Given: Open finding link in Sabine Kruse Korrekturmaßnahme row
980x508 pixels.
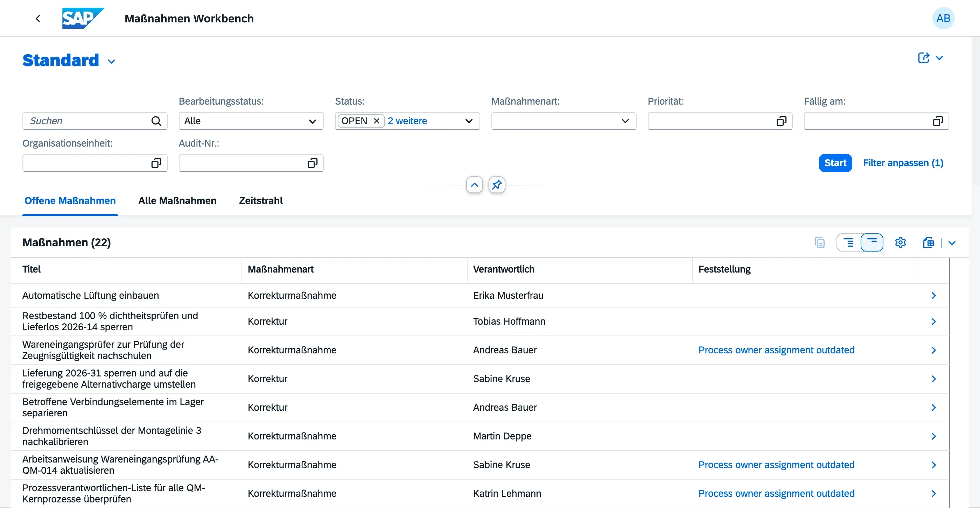Looking at the screenshot, I should (776, 465).
